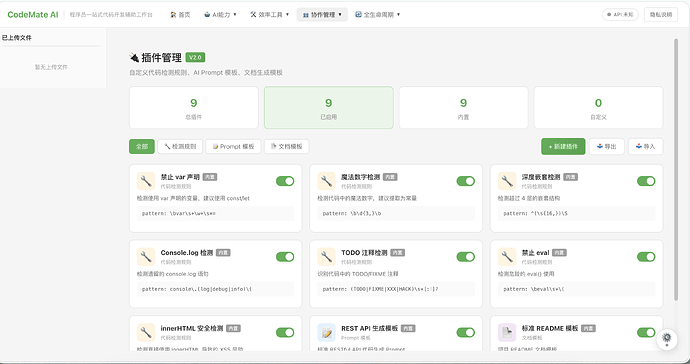Click the V2.0 version badge

pyautogui.click(x=195, y=57)
